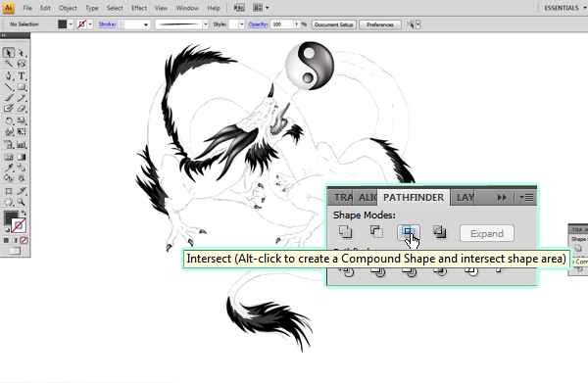Select the Rectangle tool

(22, 87)
